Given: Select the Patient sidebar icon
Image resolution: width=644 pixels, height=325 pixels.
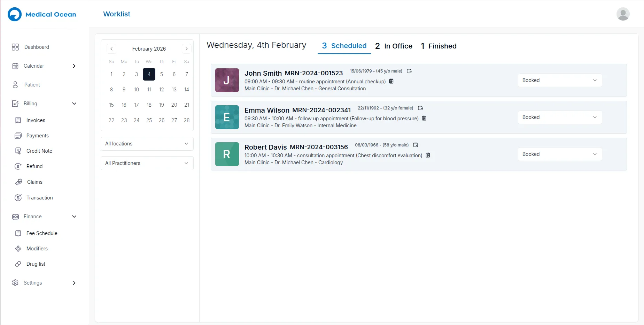Looking at the screenshot, I should pyautogui.click(x=15, y=84).
